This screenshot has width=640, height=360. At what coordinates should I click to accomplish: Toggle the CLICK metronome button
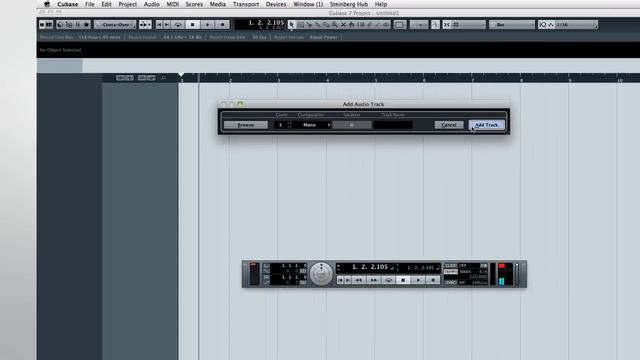451,266
